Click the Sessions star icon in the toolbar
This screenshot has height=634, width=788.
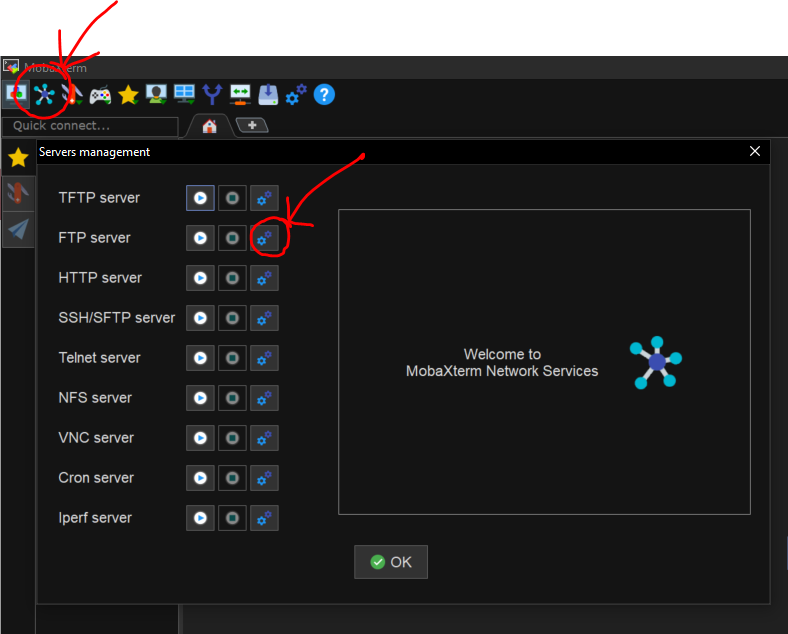click(128, 94)
